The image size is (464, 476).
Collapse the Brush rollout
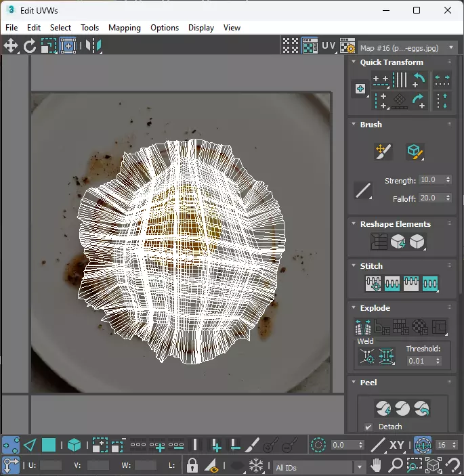(x=354, y=124)
